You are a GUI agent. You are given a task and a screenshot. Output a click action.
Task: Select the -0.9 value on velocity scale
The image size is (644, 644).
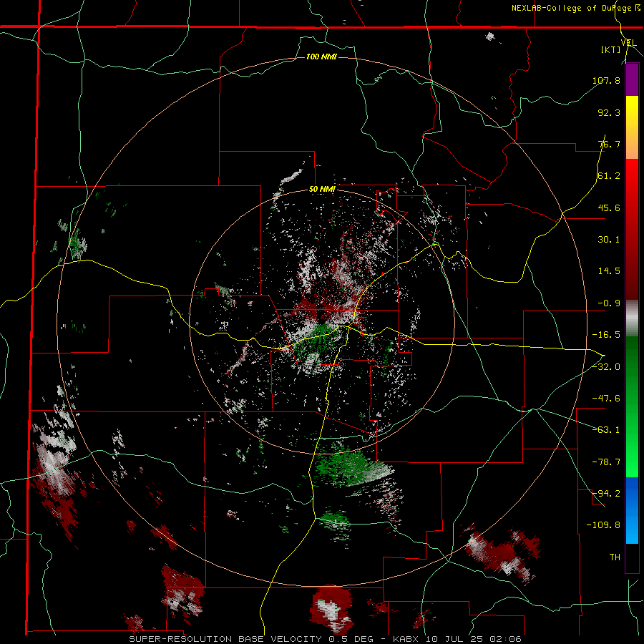tap(609, 303)
